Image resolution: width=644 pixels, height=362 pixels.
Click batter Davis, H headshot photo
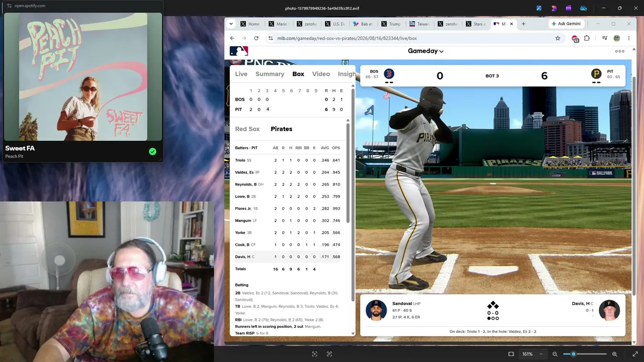pos(609,310)
